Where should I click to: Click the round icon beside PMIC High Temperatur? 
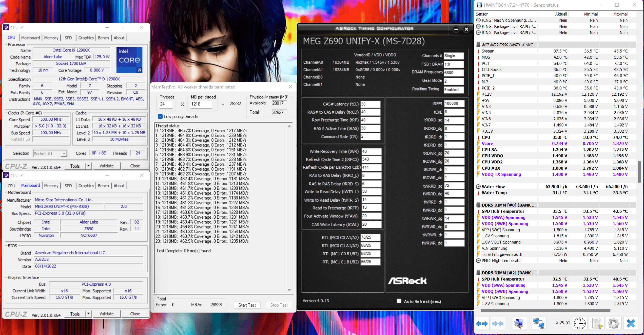click(478, 261)
